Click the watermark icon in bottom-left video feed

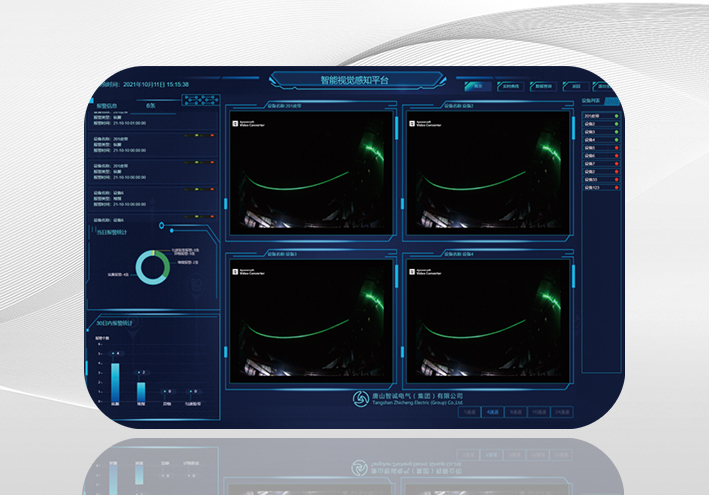[236, 271]
